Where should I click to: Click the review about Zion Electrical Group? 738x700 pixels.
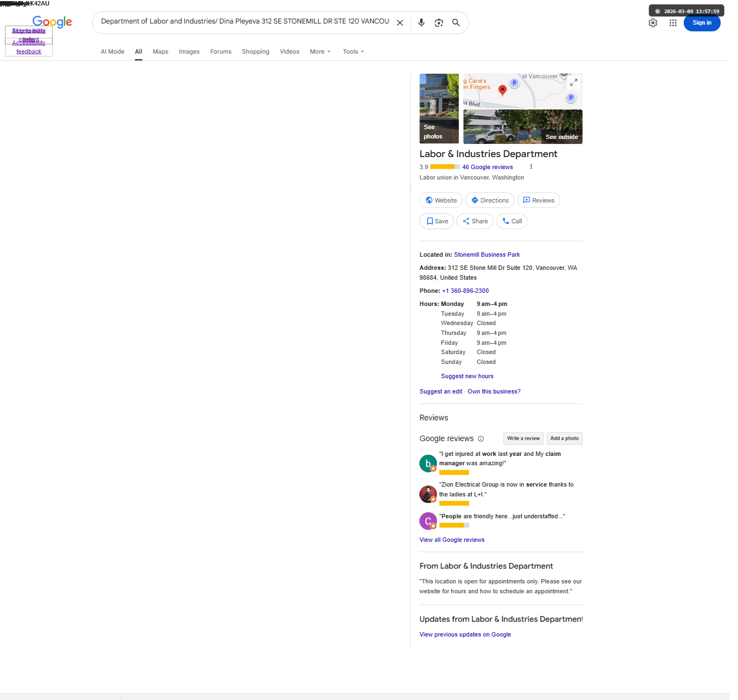pos(506,490)
